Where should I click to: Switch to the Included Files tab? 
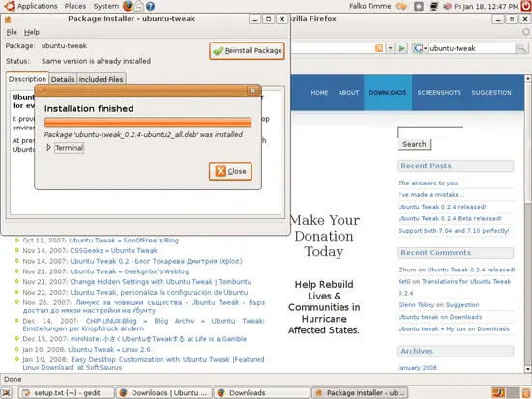pos(102,79)
